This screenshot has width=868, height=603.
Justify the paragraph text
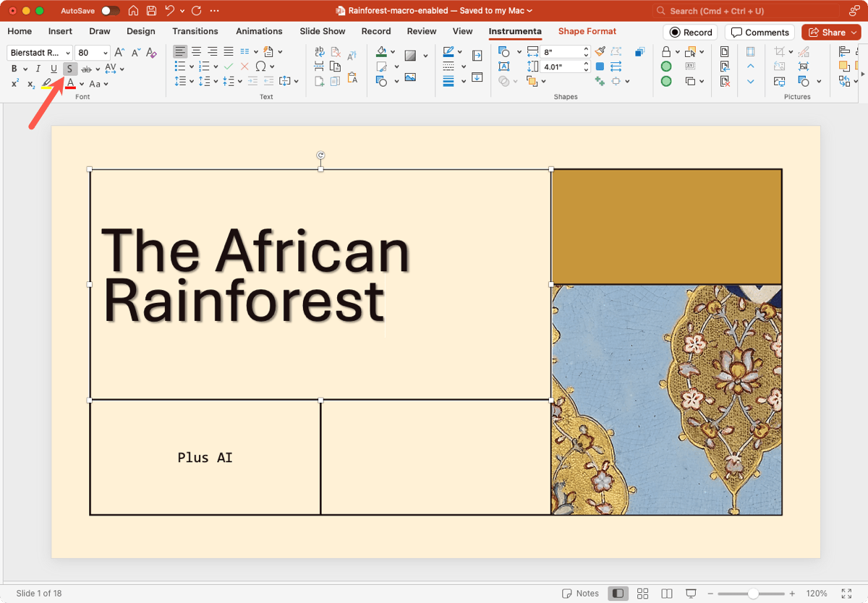pos(229,52)
